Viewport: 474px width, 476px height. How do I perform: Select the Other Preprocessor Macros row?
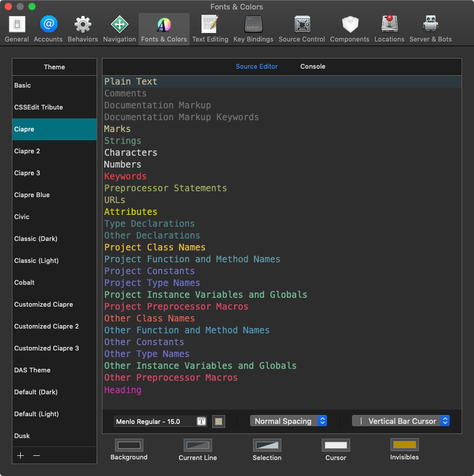click(x=282, y=377)
